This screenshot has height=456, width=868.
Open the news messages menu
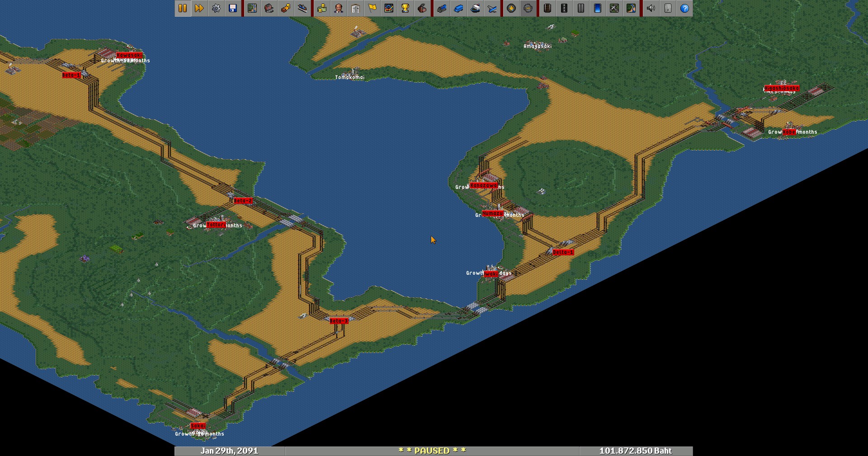pos(668,8)
